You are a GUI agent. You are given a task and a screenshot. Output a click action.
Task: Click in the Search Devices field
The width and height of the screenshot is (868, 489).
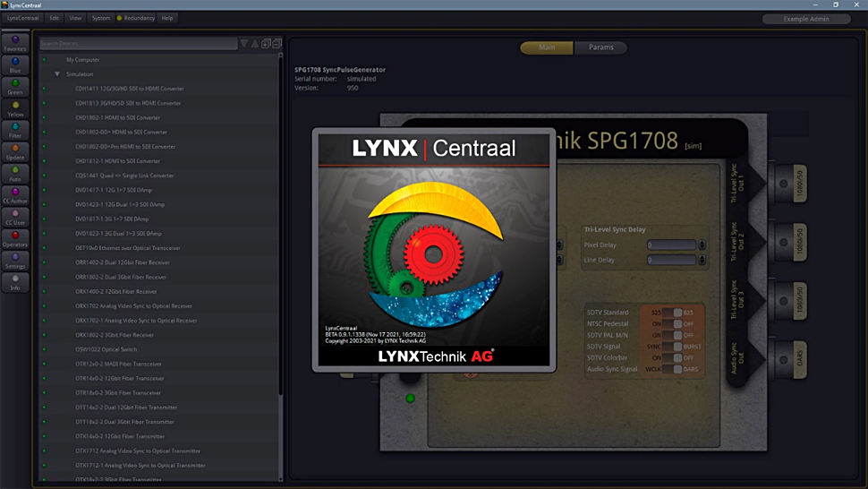(139, 43)
